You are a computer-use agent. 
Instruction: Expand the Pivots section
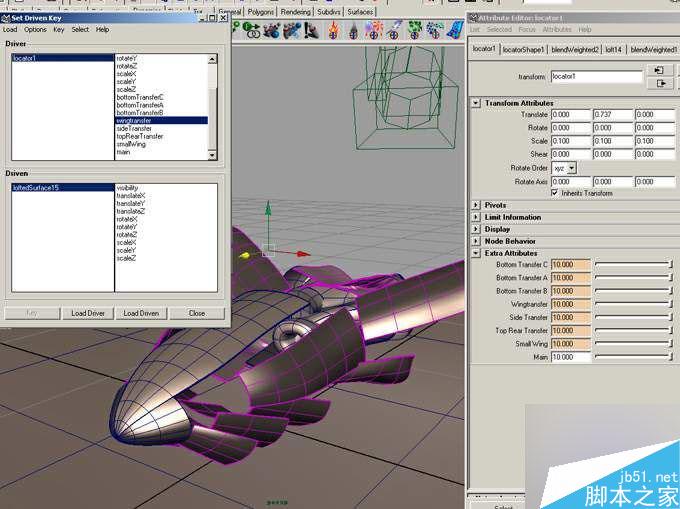click(476, 205)
